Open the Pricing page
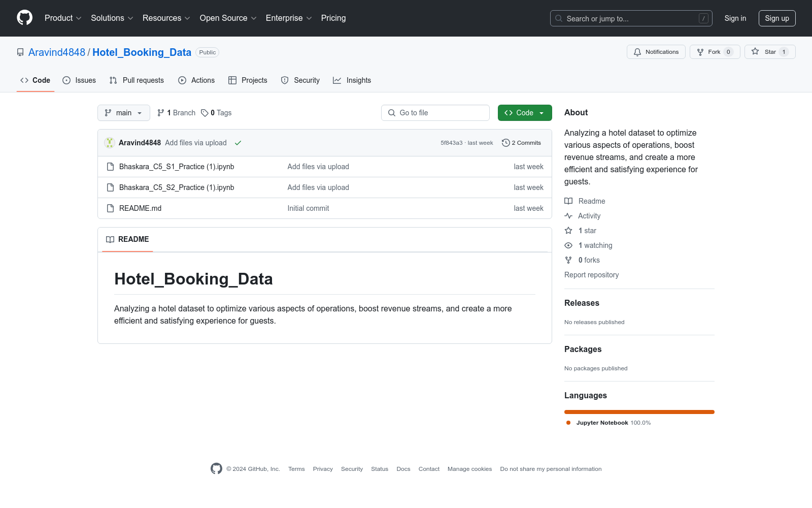 coord(333,18)
